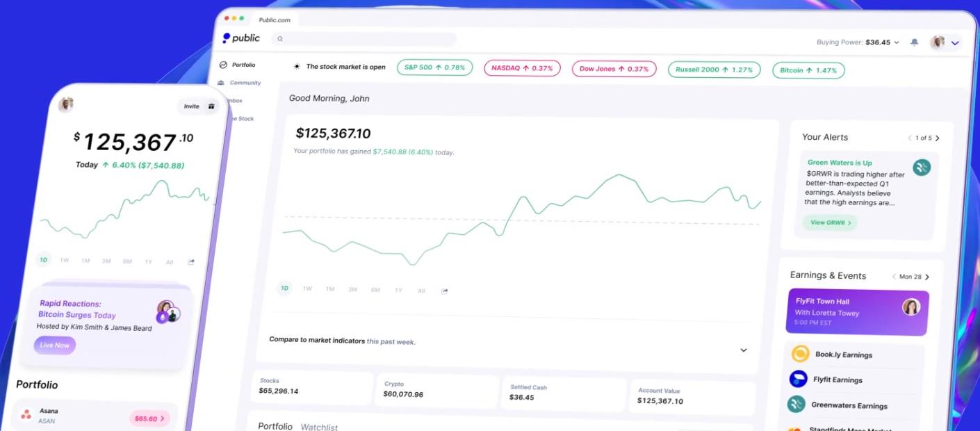Select All range on desktop chart

coord(421,291)
